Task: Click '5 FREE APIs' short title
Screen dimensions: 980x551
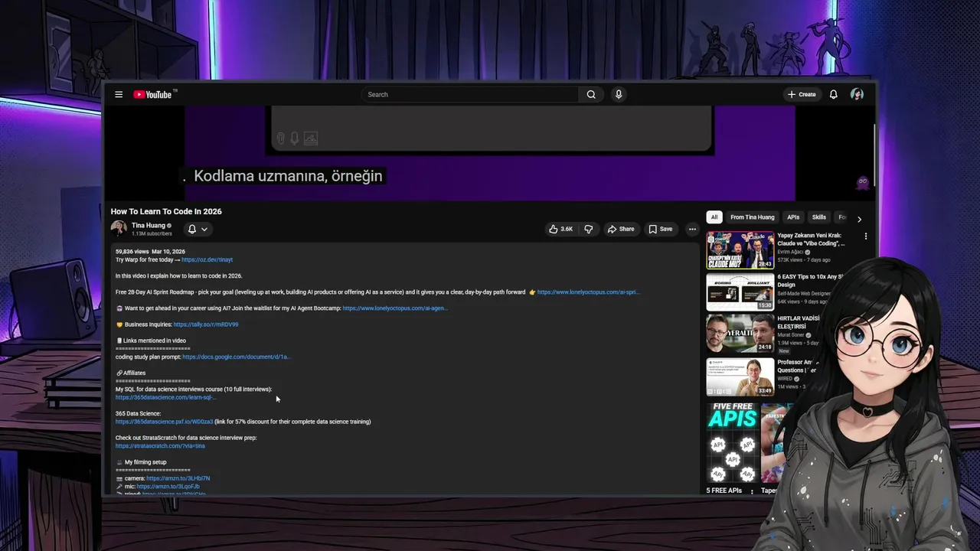Action: point(724,491)
